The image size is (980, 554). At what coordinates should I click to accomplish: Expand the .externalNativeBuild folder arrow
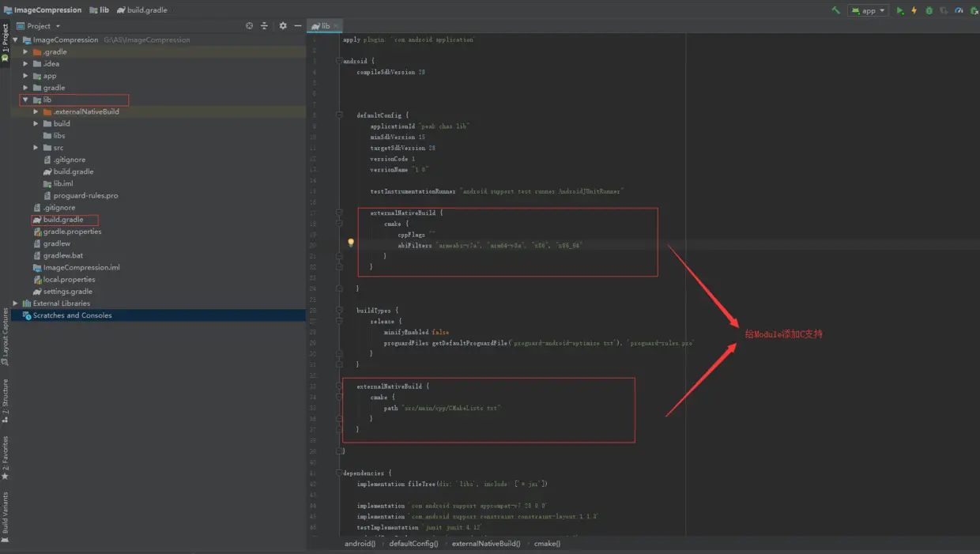[x=36, y=112]
